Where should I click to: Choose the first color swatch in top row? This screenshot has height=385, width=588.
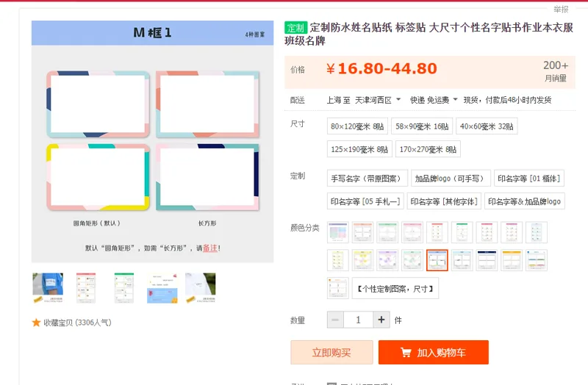[x=338, y=232]
